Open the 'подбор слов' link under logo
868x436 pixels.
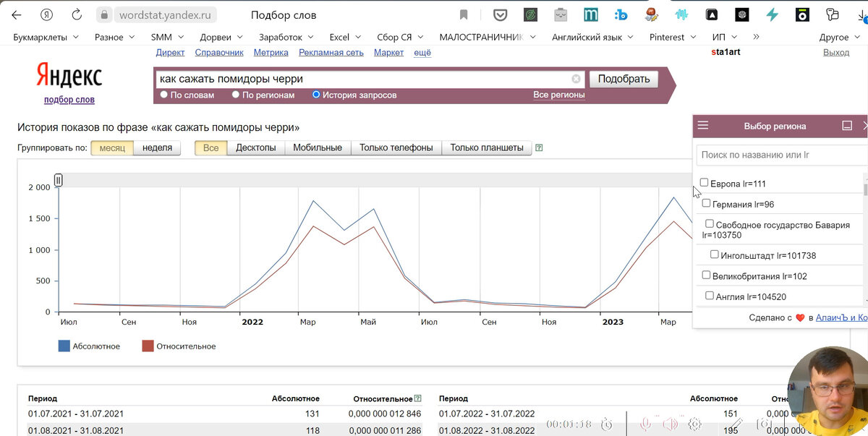(69, 100)
